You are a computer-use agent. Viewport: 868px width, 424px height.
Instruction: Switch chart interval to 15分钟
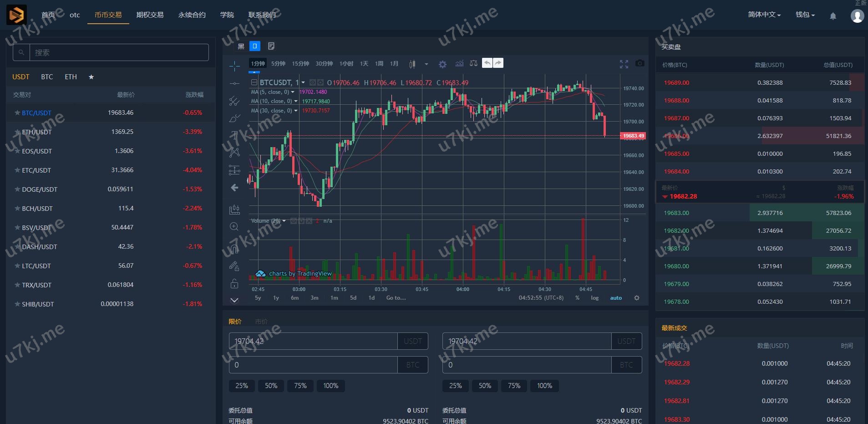pyautogui.click(x=300, y=64)
